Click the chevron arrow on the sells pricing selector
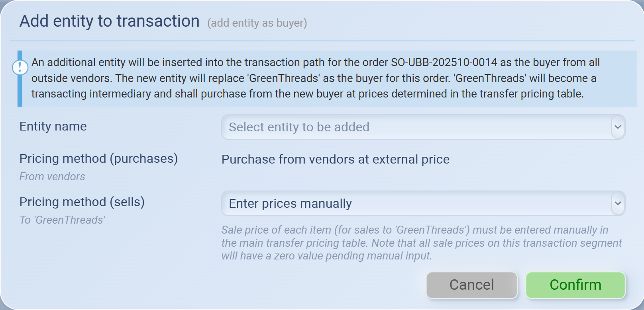This screenshot has width=644, height=310. coord(618,203)
